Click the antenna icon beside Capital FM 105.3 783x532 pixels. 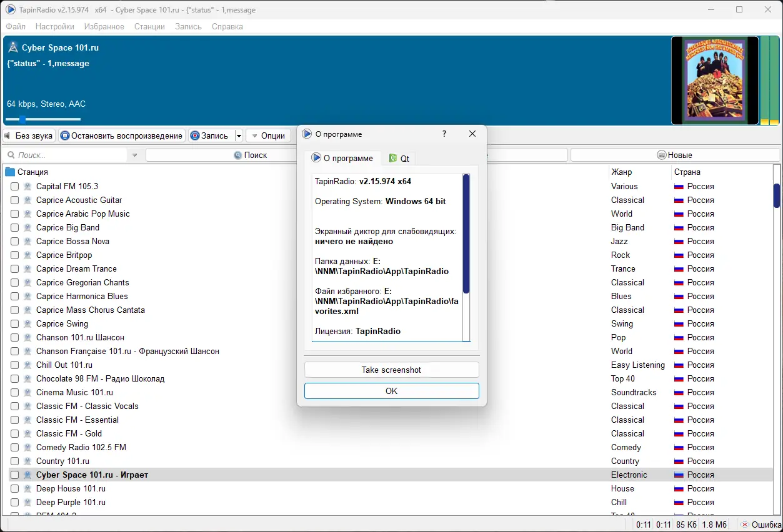click(27, 186)
